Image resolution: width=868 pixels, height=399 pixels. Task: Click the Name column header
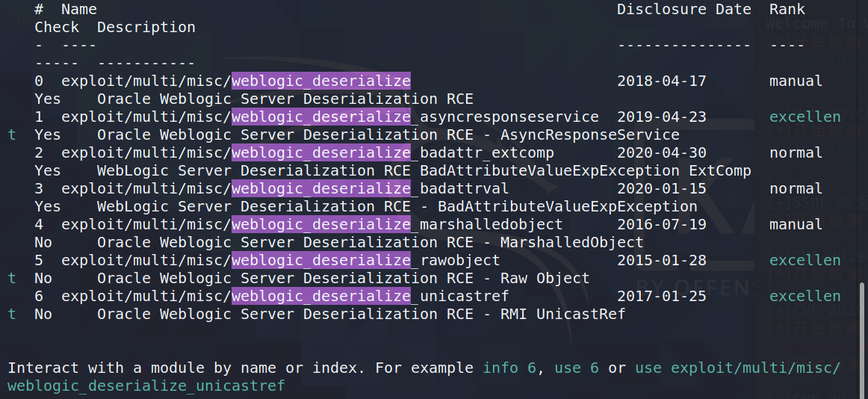coord(78,10)
